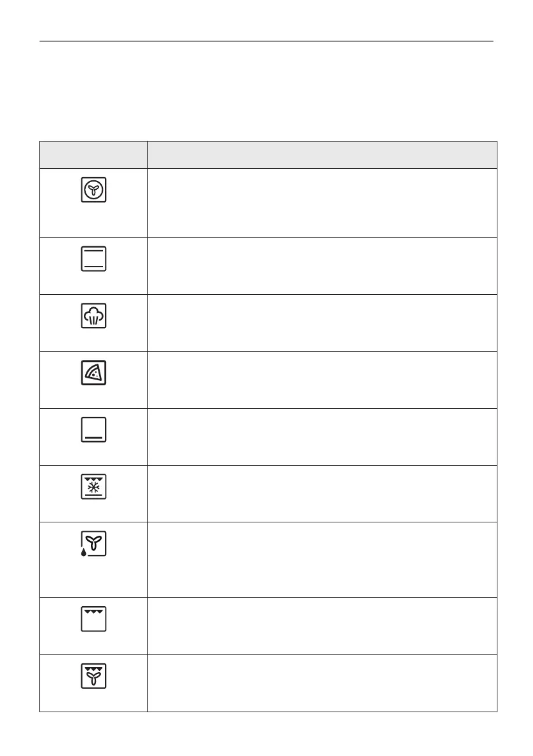533x756 pixels.
Task: Click the description cell beside the fan-in-circle icon
Action: [x=321, y=203]
